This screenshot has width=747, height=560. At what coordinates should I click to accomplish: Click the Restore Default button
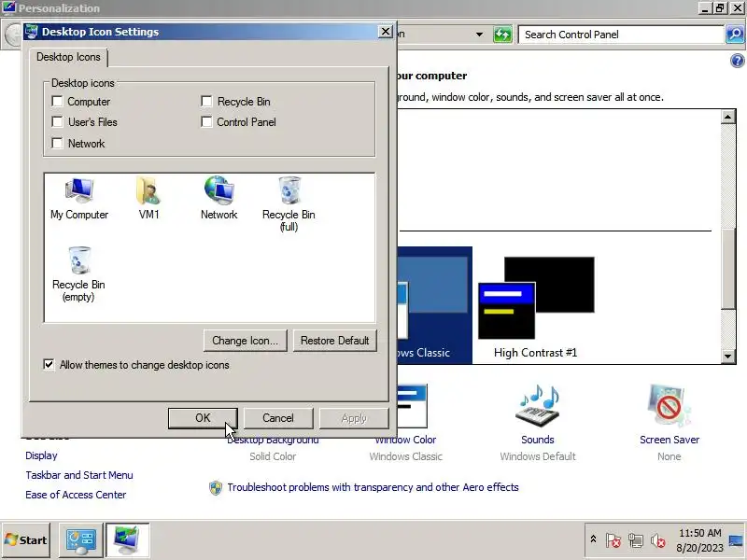334,341
